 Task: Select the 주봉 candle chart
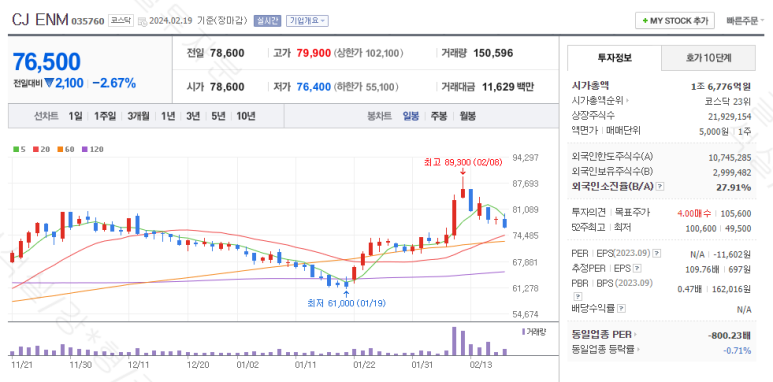pyautogui.click(x=439, y=116)
